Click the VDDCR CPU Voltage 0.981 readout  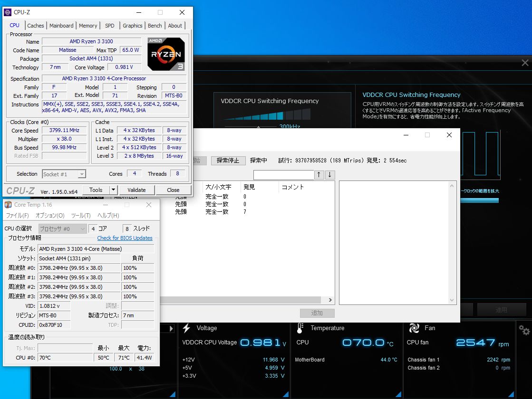[263, 343]
